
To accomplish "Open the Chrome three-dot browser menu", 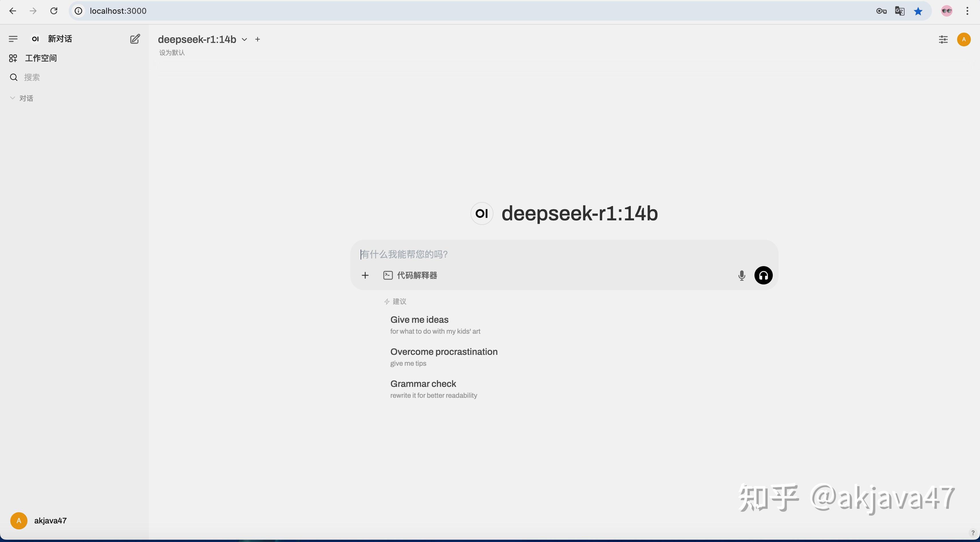I will [967, 11].
